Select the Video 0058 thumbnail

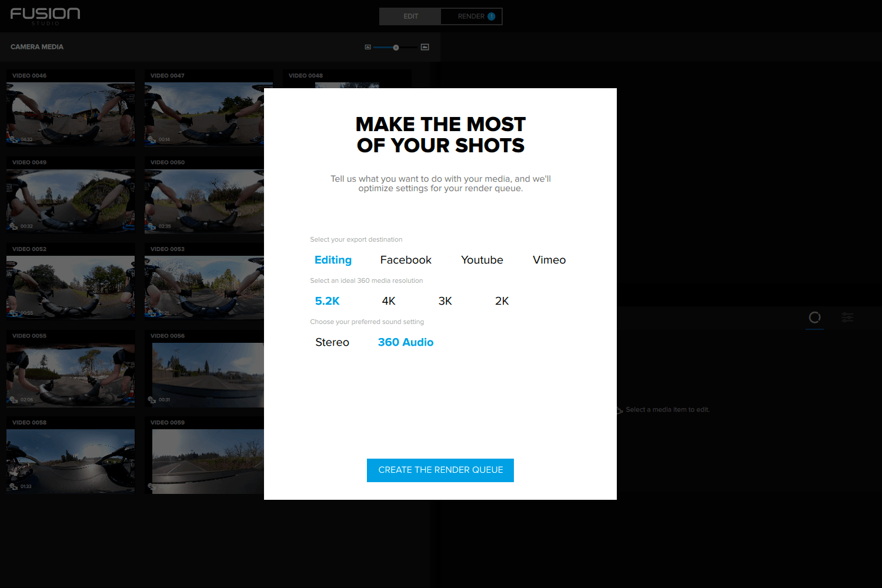click(71, 460)
